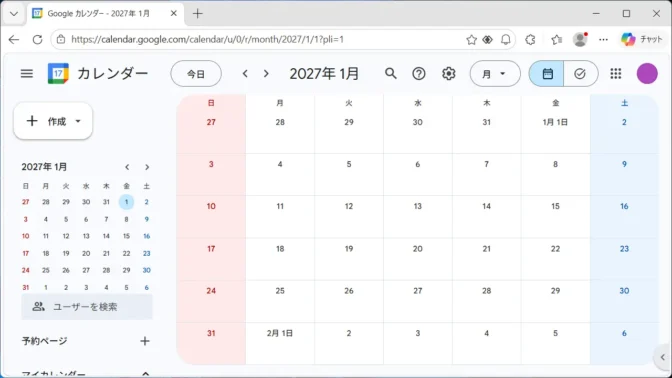Go to next month in mini calendar
The height and width of the screenshot is (378, 672).
coord(147,167)
